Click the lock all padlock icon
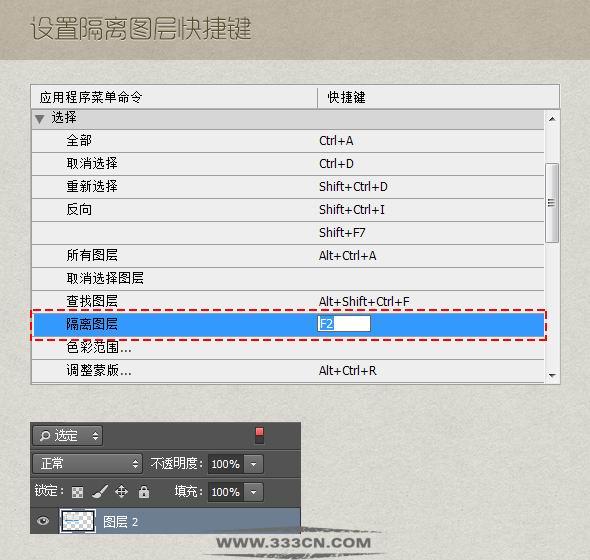This screenshot has height=560, width=590. pos(144,492)
